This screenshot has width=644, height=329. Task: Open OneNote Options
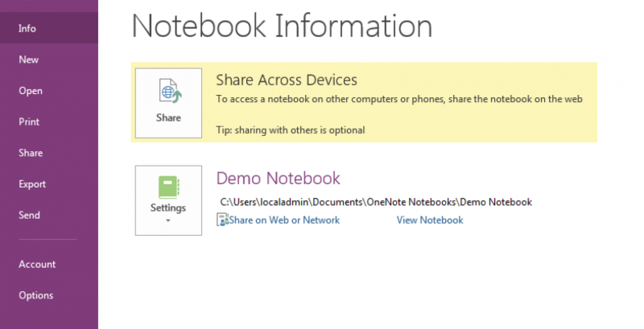coord(36,295)
